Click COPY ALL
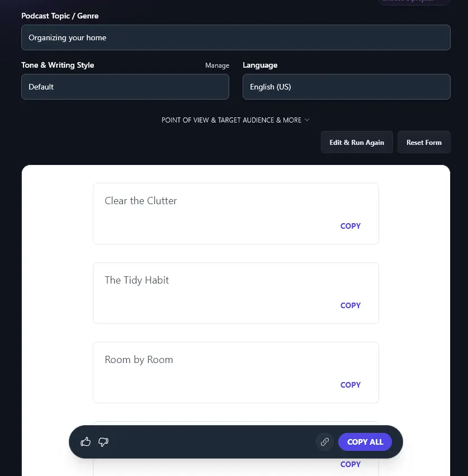The width and height of the screenshot is (468, 476). click(365, 442)
